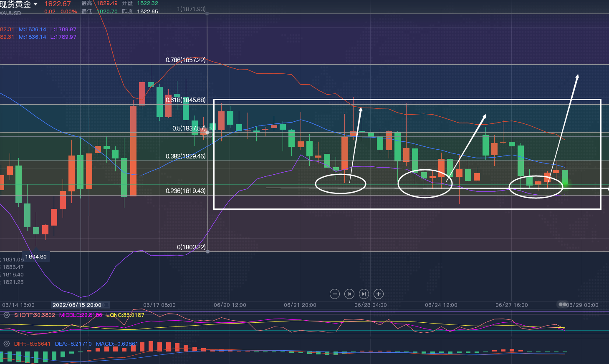Click the 1804.80 price tooltip label
Image resolution: width=609 pixels, height=364 pixels.
click(36, 256)
